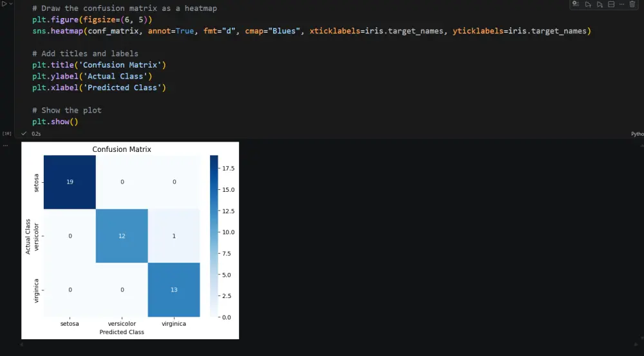This screenshot has height=356, width=644.
Task: Click the 'Actual Class' axis label
Action: (28, 236)
